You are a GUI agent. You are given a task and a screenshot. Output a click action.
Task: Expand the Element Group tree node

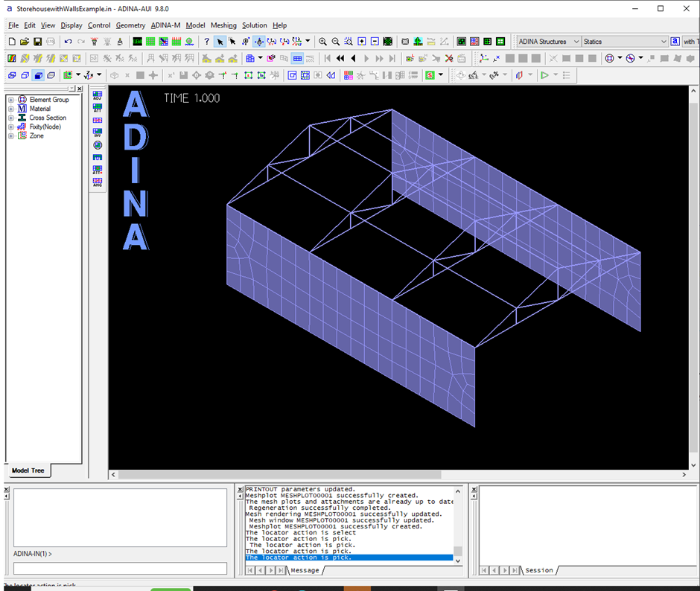pyautogui.click(x=10, y=100)
